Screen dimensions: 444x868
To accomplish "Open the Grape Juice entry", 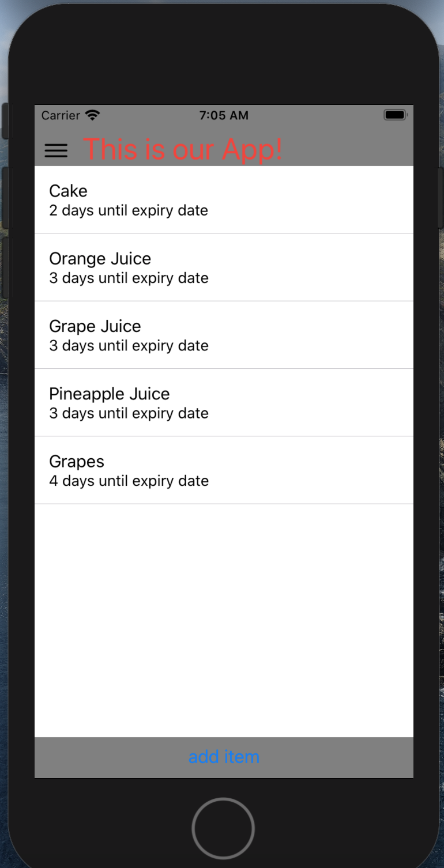I will click(224, 335).
